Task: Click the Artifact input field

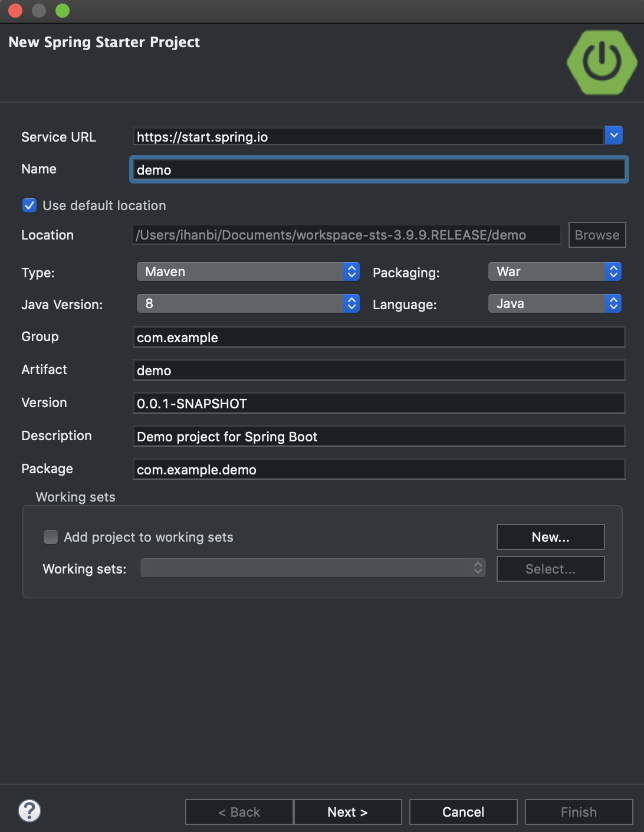Action: click(x=379, y=371)
